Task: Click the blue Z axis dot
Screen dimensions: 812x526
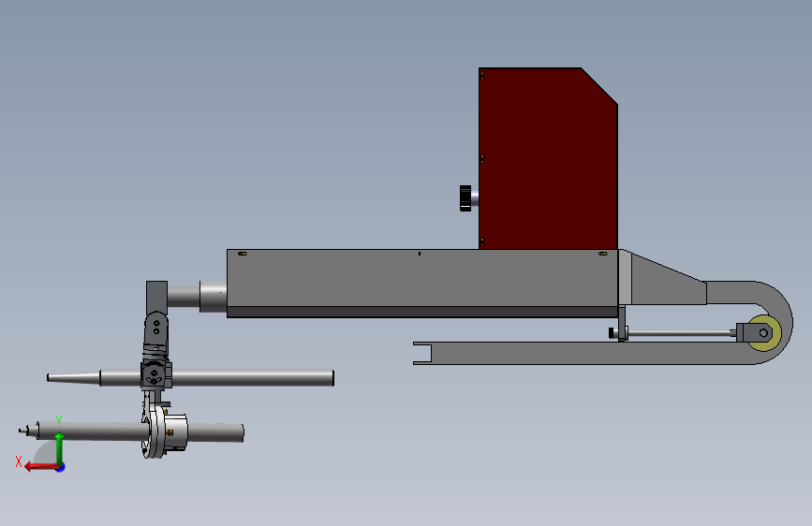Action: click(x=61, y=467)
